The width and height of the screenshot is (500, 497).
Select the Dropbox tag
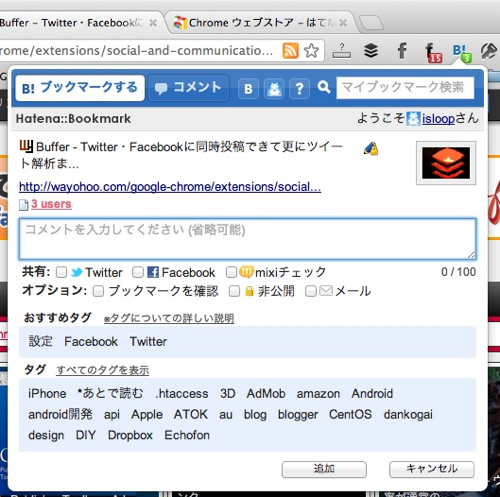coord(130,435)
